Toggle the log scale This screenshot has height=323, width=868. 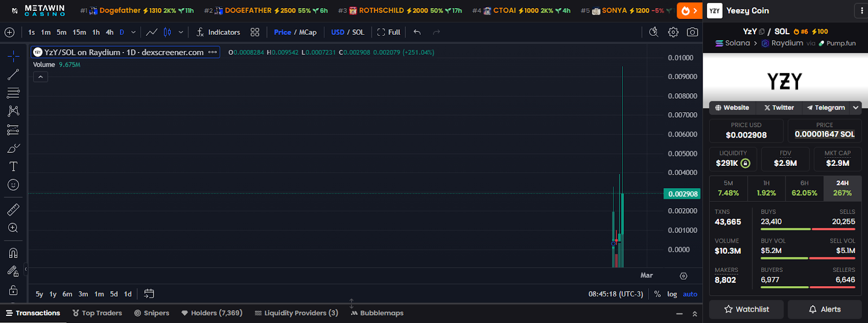tap(672, 294)
